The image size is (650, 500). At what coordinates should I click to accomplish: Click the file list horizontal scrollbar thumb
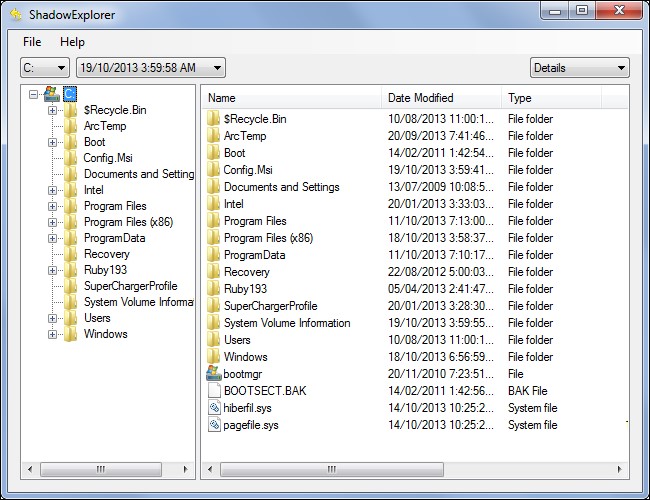[x=332, y=469]
